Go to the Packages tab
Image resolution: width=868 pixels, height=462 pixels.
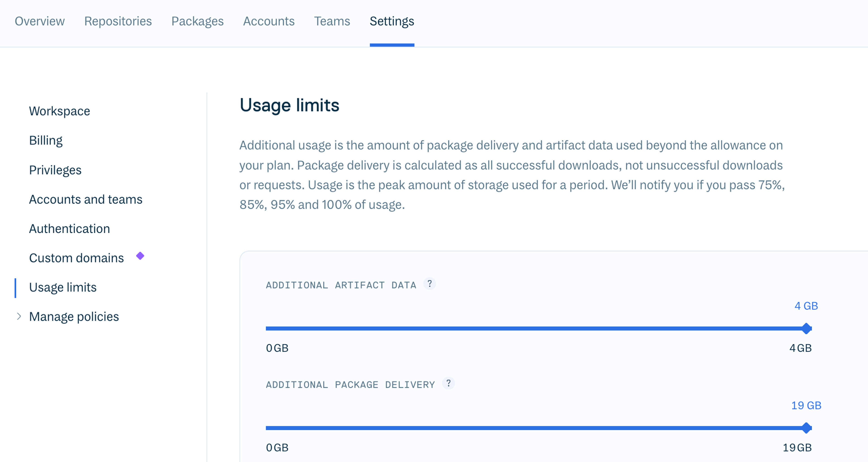198,21
